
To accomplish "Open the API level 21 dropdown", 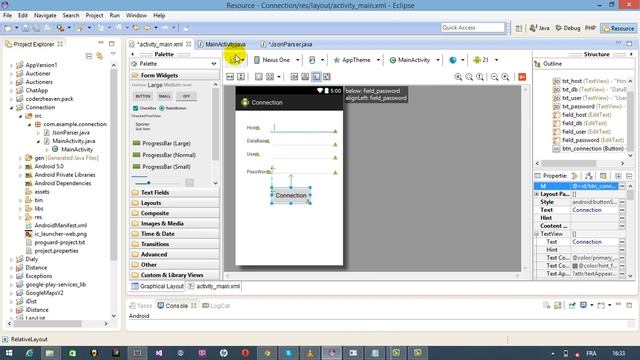I will click(486, 60).
